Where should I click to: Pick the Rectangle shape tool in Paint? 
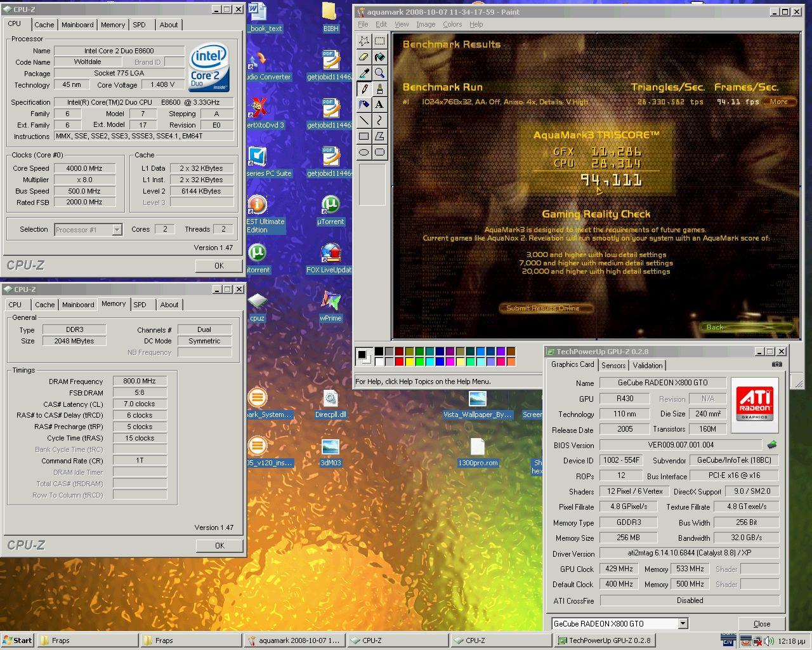pyautogui.click(x=364, y=136)
